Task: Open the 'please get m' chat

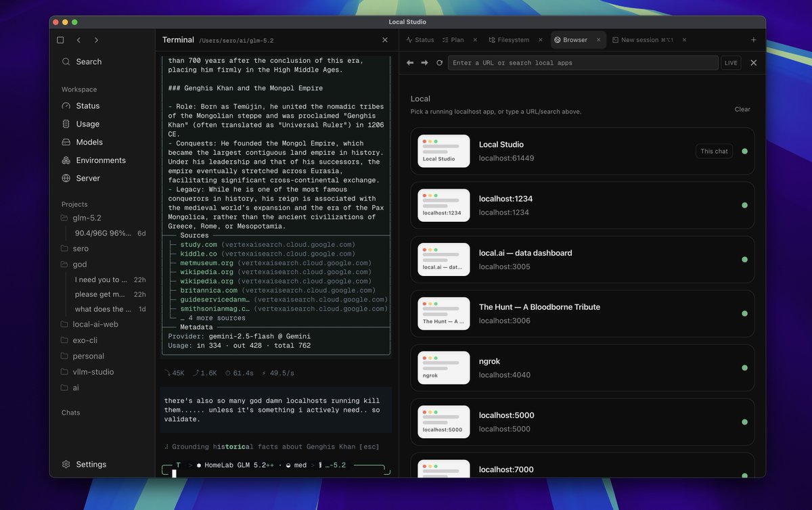Action: (110, 294)
